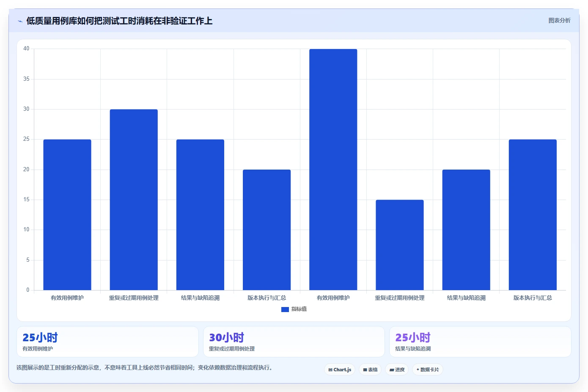Open the 25小时 有效用例维护 data card
Viewport: 588px width, 392px height.
pyautogui.click(x=107, y=342)
